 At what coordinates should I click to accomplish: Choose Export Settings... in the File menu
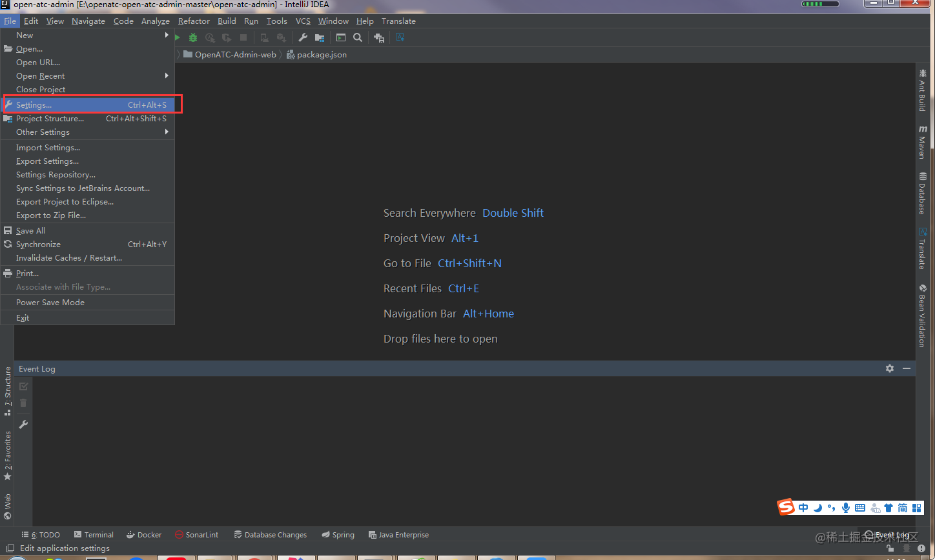88,161
